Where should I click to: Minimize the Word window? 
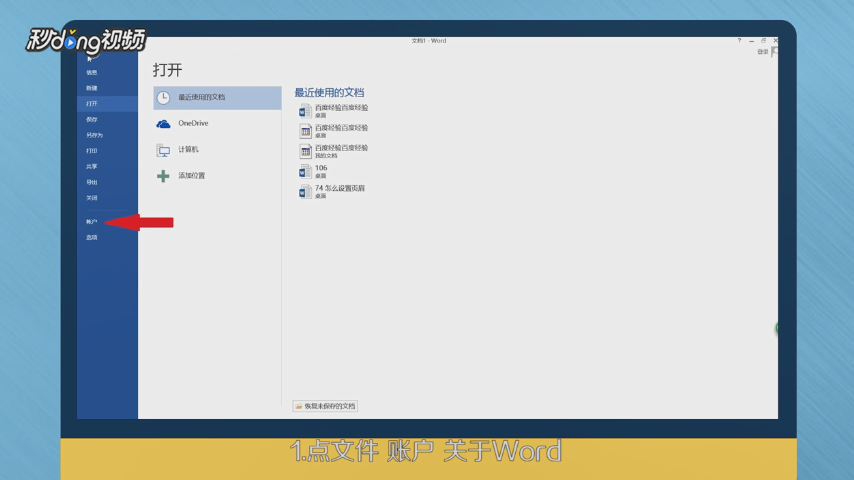(751, 41)
